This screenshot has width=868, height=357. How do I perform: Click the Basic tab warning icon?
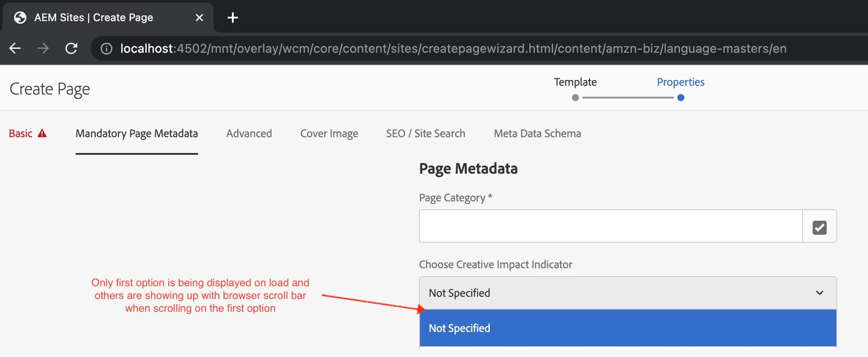point(42,134)
